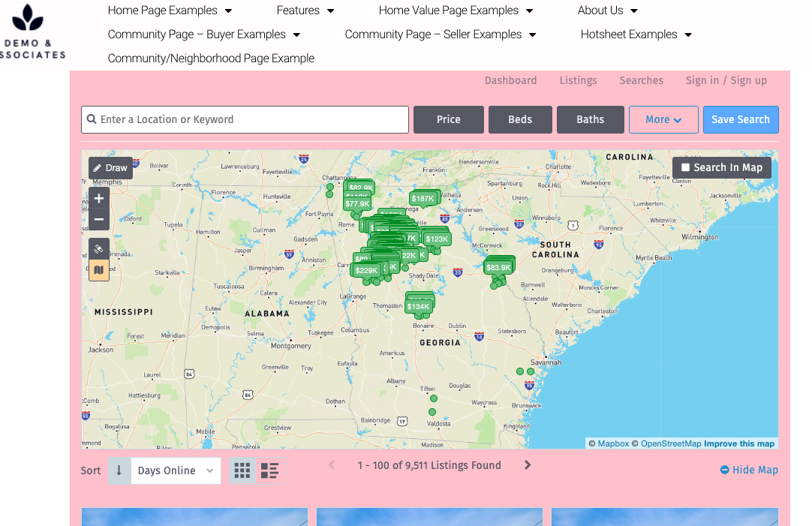This screenshot has width=812, height=526.
Task: Expand Community Page – Buyer Examples menu
Action: click(204, 35)
